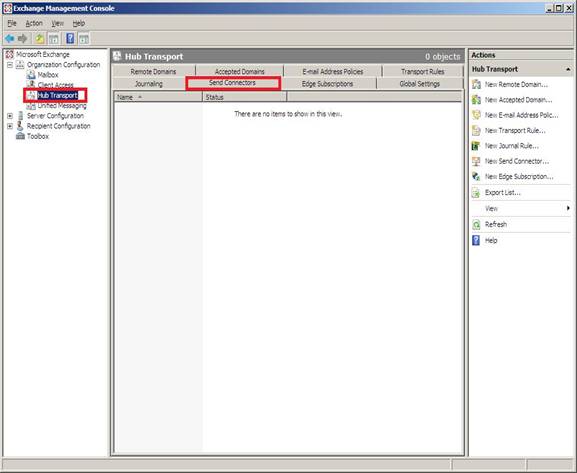Select Client Access in the console tree
The width and height of the screenshot is (577, 473).
[56, 85]
